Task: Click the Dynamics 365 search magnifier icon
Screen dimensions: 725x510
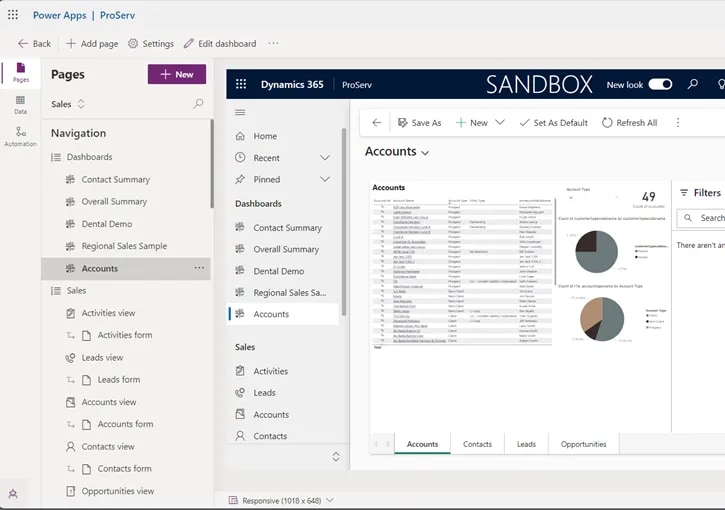Action: click(693, 85)
